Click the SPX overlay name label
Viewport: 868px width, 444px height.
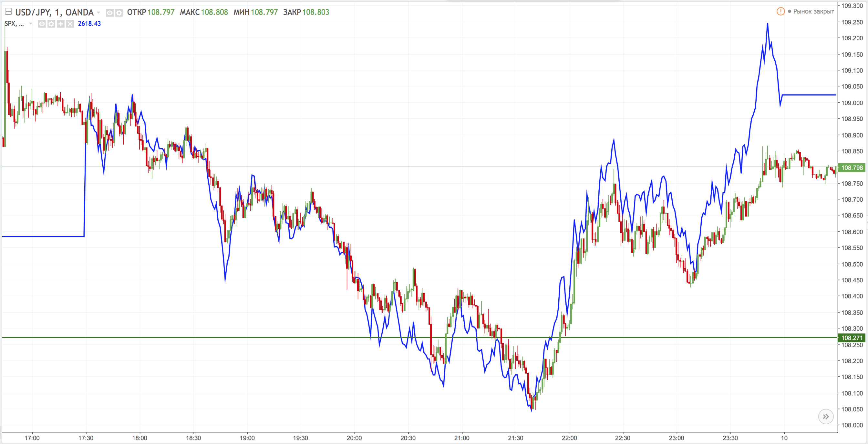click(14, 24)
